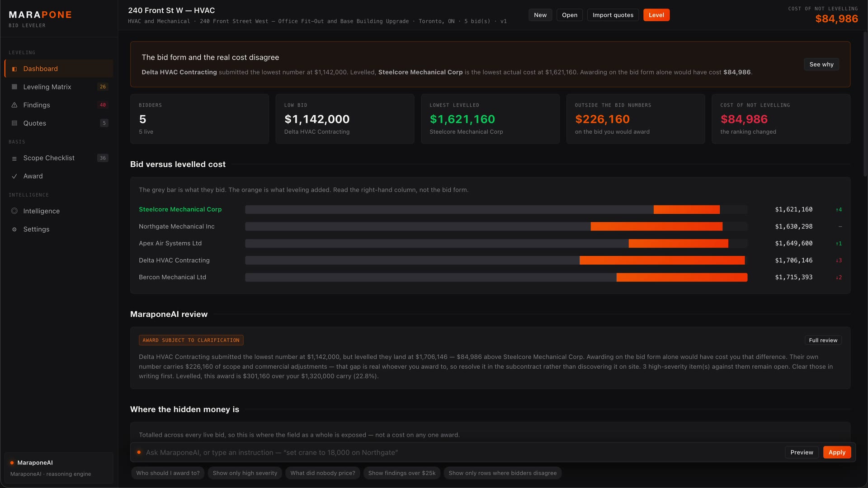Image resolution: width=868 pixels, height=488 pixels.
Task: Open the Leveling Matrix grid icon
Action: tap(14, 87)
